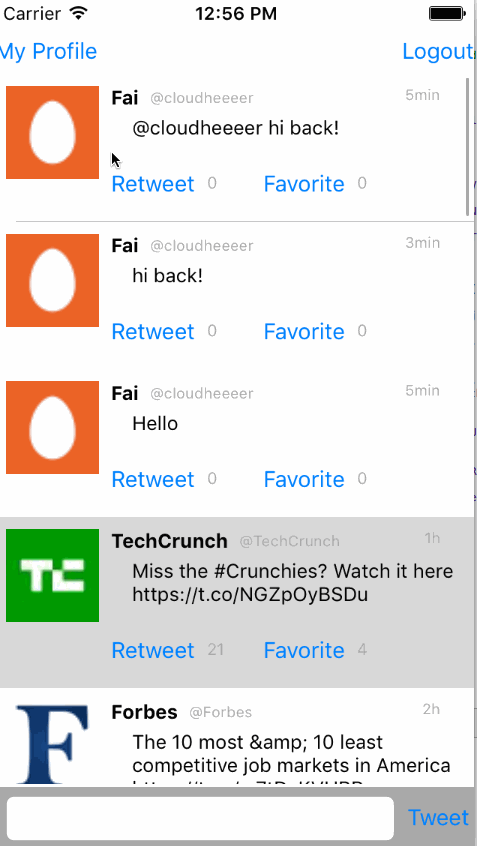Click egg avatar on '@cloudheeeer hi back!' tweet
The image size is (477, 846).
click(52, 132)
